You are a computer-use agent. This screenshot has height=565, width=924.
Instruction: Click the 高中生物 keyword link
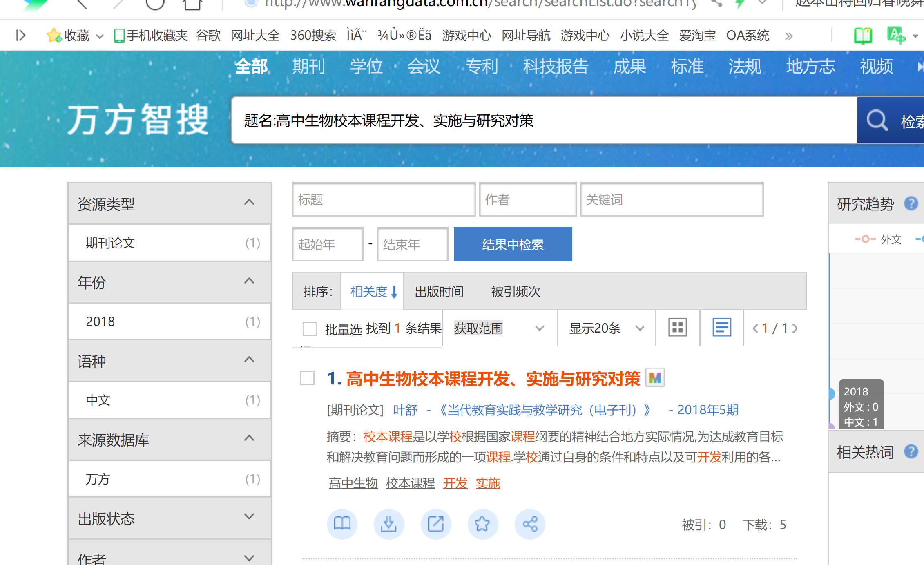353,483
